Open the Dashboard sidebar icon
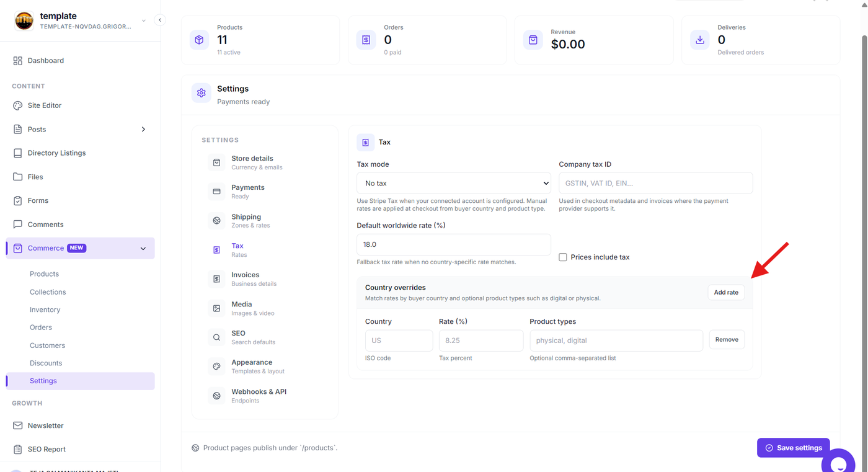The height and width of the screenshot is (472, 868). click(x=17, y=61)
